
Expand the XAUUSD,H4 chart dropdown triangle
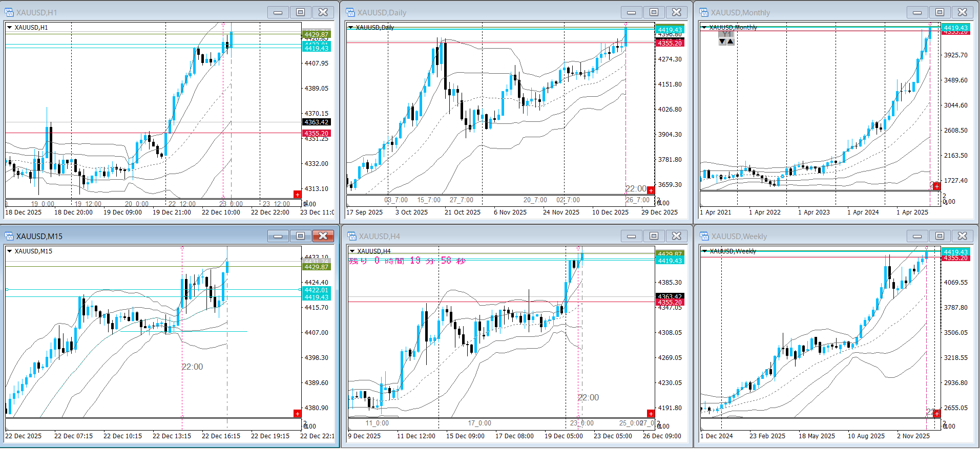(352, 251)
